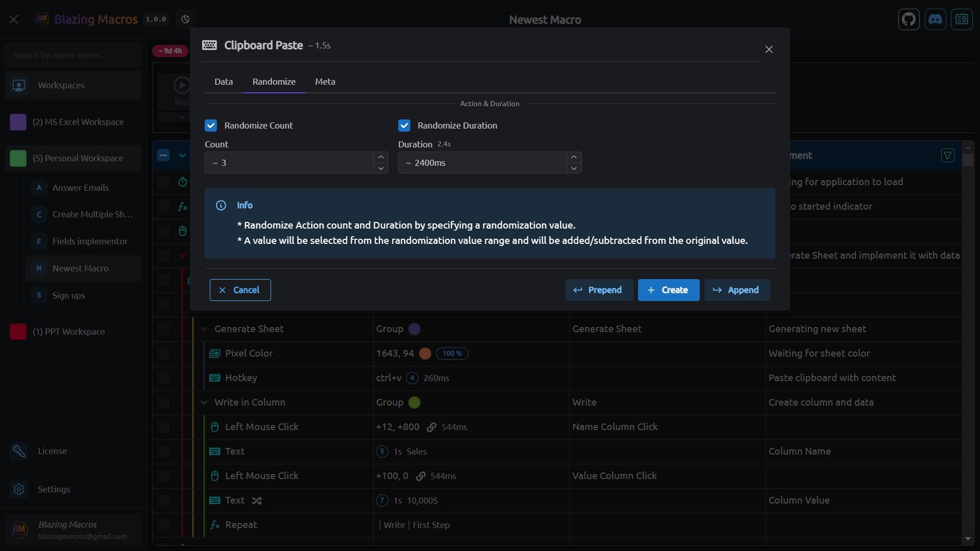Screen dimensions: 980x551
Task: Click the Create button
Action: [669, 290]
